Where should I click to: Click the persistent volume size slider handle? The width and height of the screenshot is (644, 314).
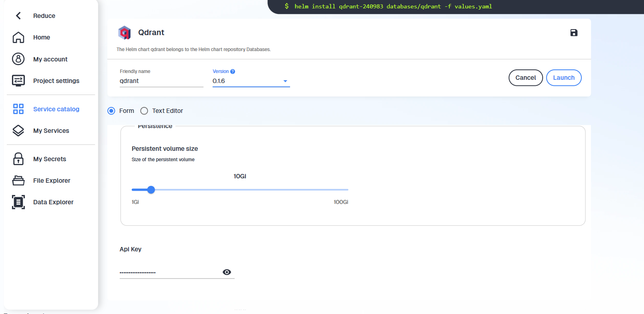151,190
